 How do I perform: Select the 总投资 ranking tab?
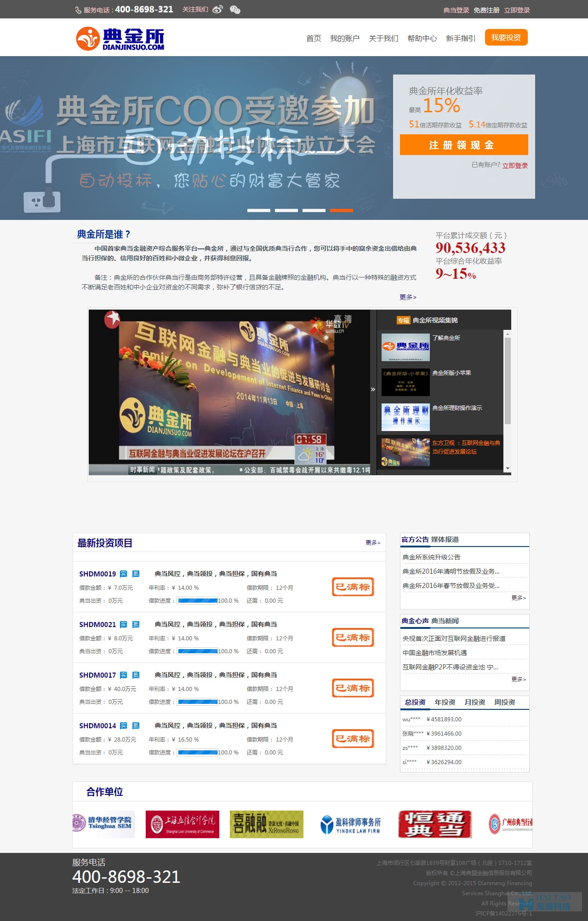(415, 702)
